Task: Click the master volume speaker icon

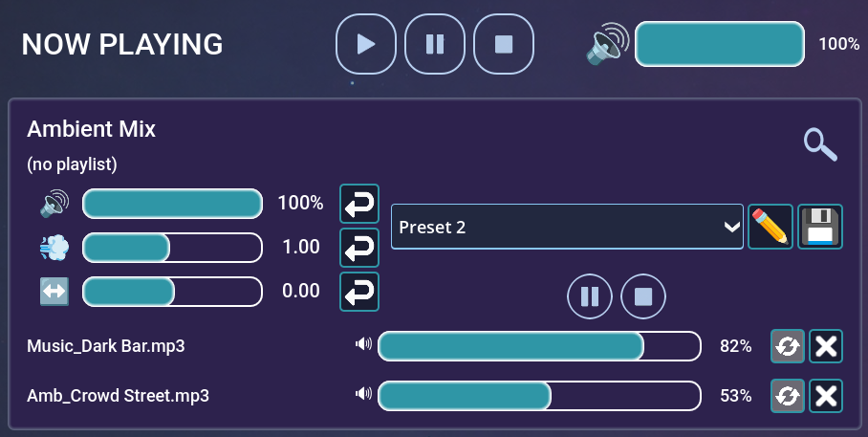Action: coord(608,44)
